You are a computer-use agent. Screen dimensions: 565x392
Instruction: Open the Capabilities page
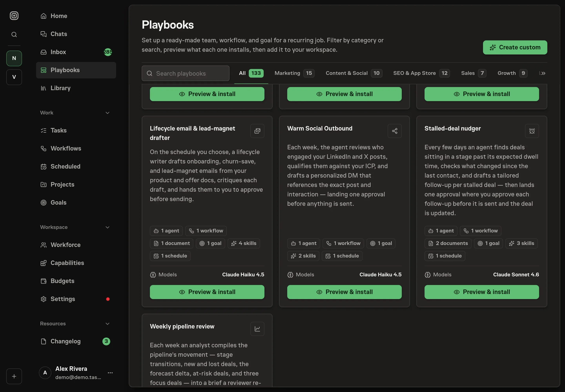click(76, 263)
